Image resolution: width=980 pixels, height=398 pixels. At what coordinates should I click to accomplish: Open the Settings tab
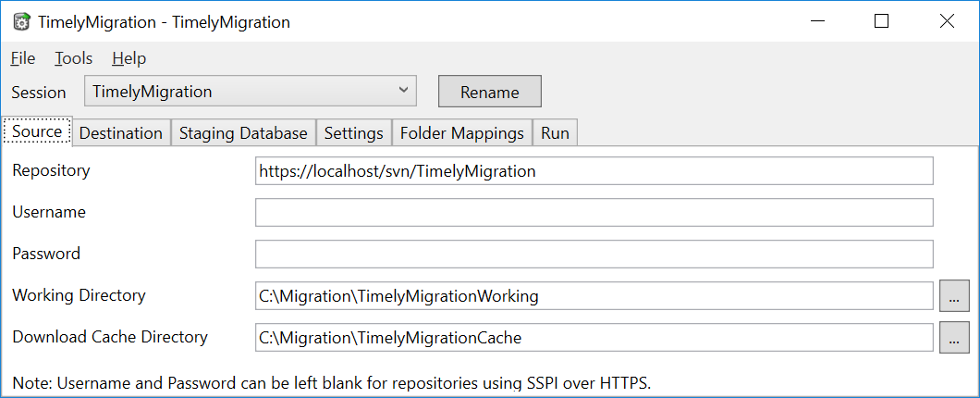coord(354,132)
